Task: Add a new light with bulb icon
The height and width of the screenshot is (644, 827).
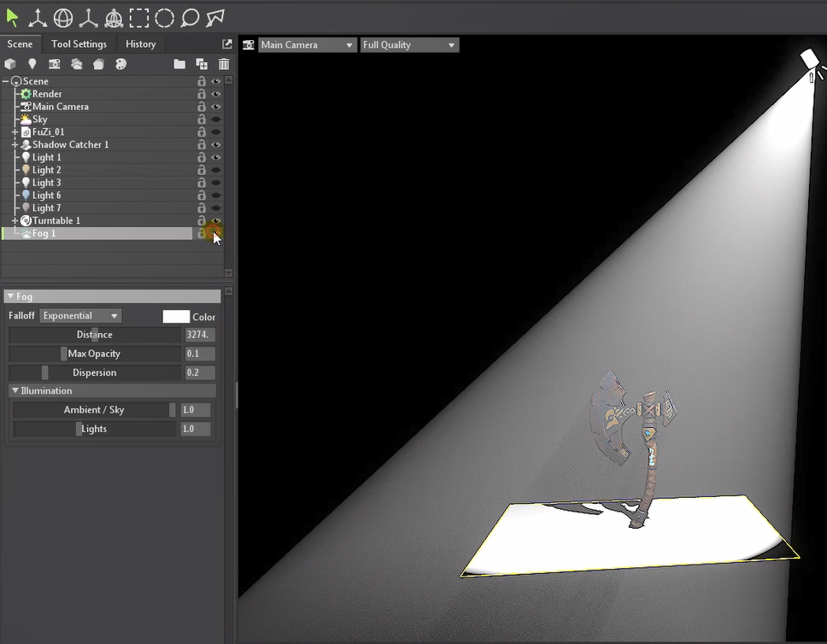Action: [32, 64]
